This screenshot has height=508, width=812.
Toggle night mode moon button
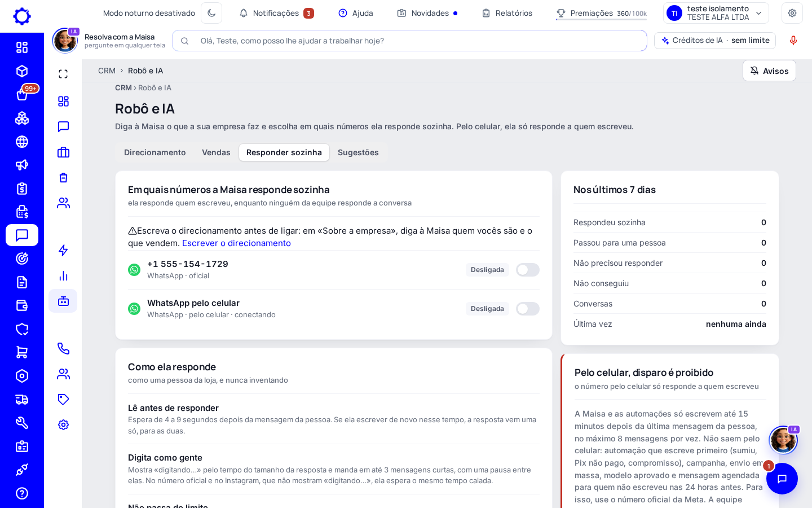click(x=211, y=13)
